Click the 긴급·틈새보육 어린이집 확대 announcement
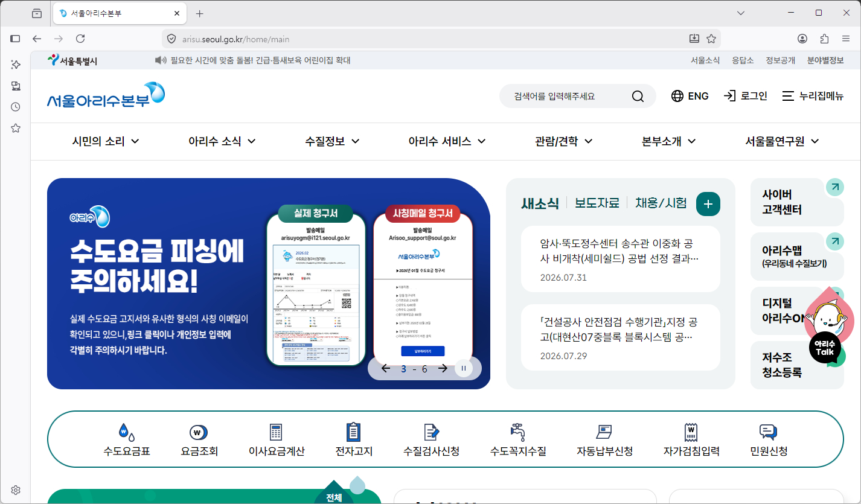This screenshot has height=504, width=861. (x=260, y=60)
